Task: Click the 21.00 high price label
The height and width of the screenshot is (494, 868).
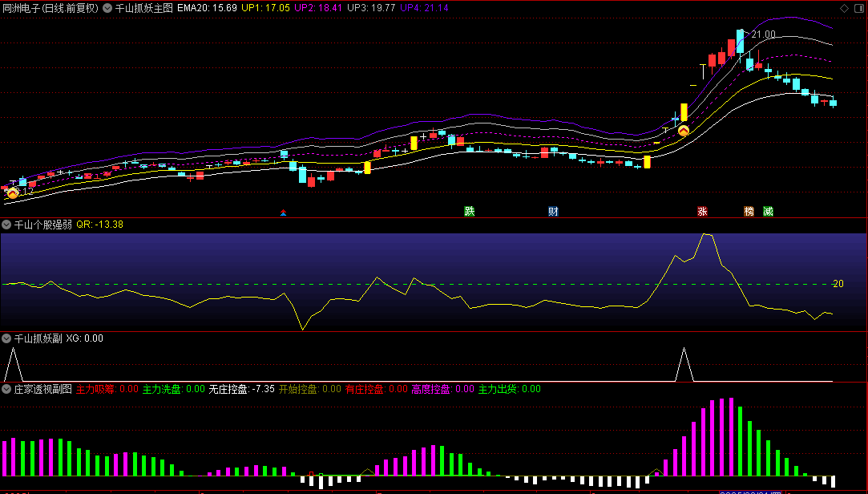Action: coord(763,34)
